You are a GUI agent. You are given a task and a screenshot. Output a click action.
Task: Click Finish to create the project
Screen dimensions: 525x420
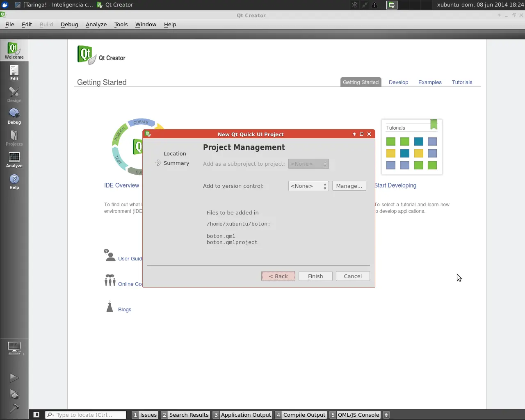point(315,276)
